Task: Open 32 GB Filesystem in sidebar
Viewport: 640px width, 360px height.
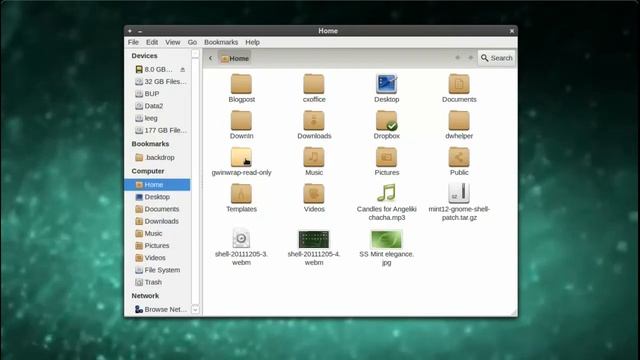Action: tap(160, 82)
